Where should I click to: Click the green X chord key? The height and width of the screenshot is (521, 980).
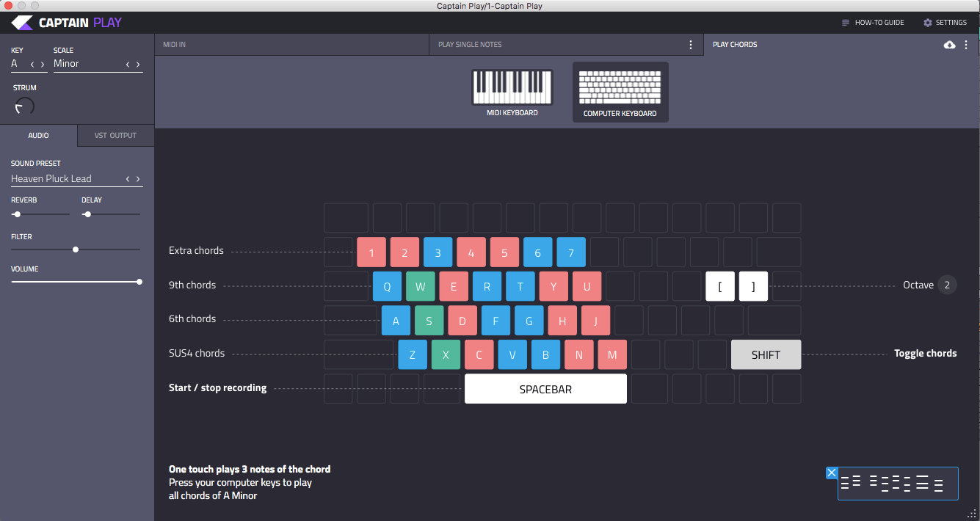point(446,354)
